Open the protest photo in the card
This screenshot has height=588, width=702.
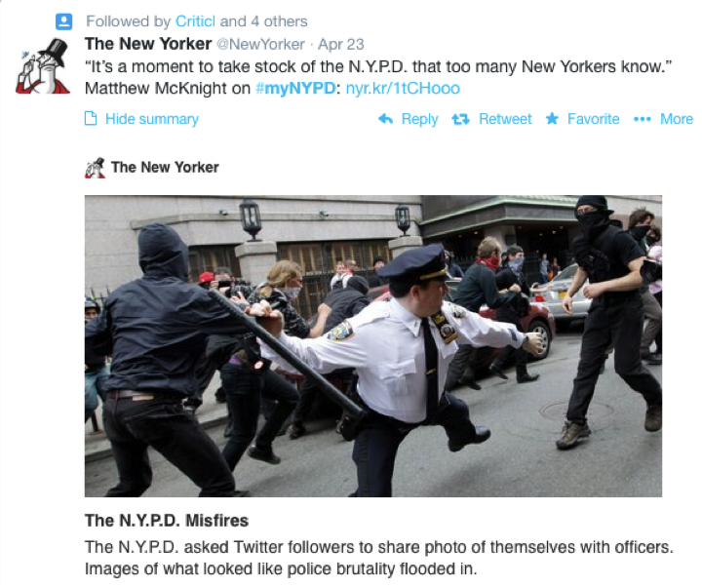pyautogui.click(x=372, y=346)
